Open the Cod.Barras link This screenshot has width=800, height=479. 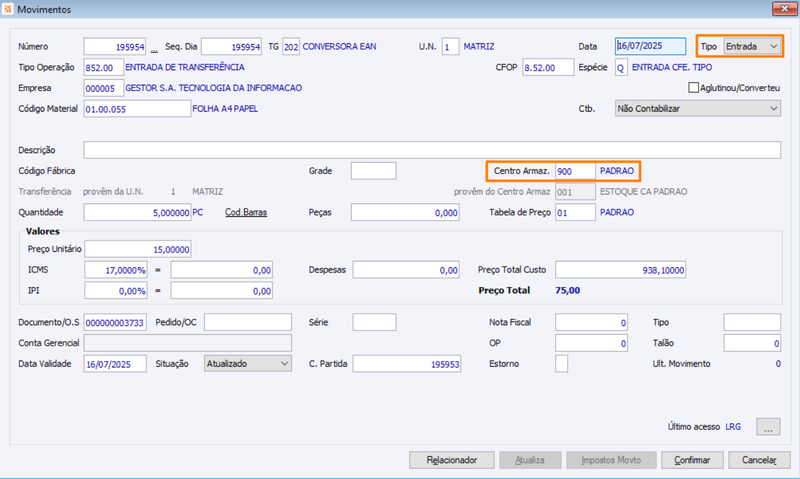(x=246, y=212)
